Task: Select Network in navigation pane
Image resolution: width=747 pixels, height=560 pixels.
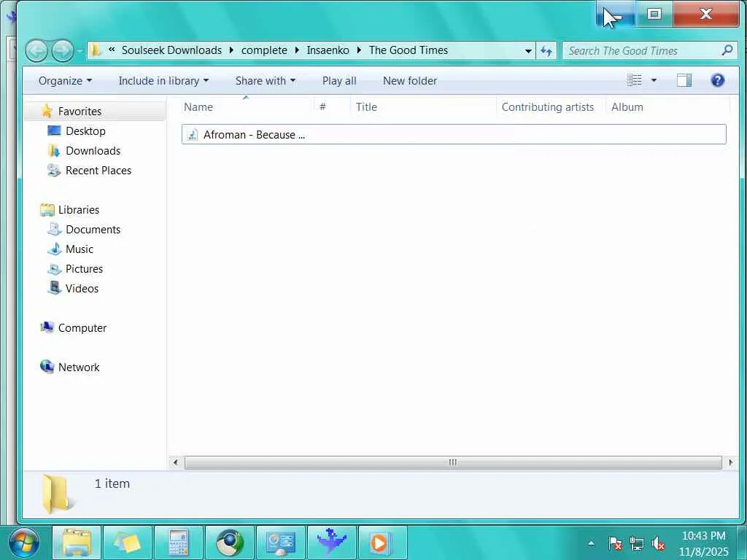Action: tap(79, 367)
